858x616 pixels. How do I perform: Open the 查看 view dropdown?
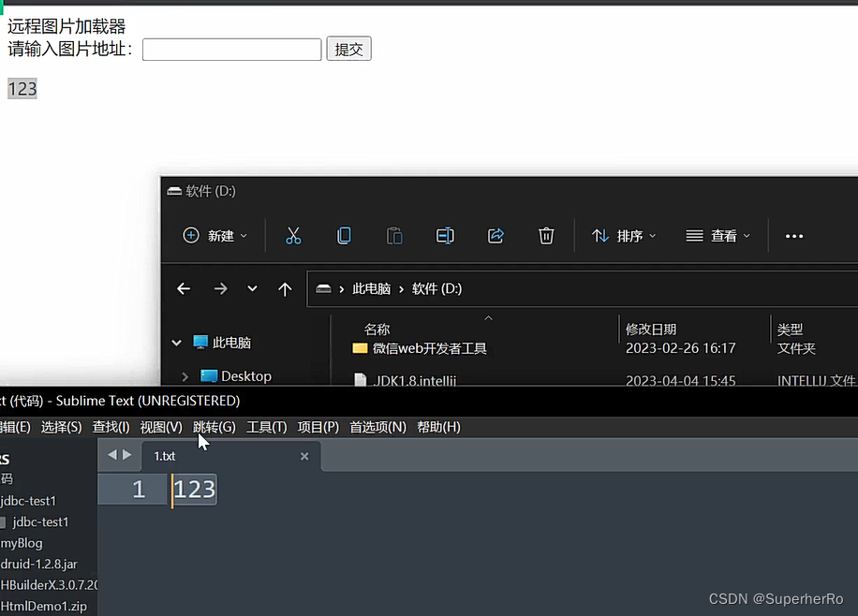pos(717,235)
